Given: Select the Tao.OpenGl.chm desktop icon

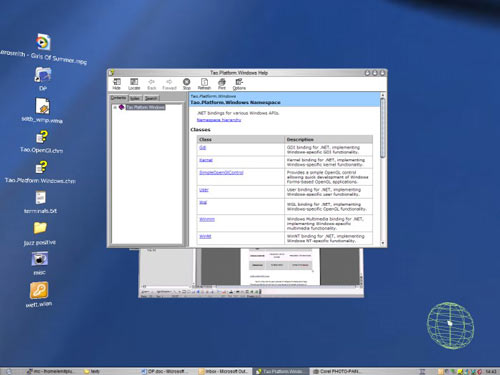Looking at the screenshot, I should coord(42,137).
